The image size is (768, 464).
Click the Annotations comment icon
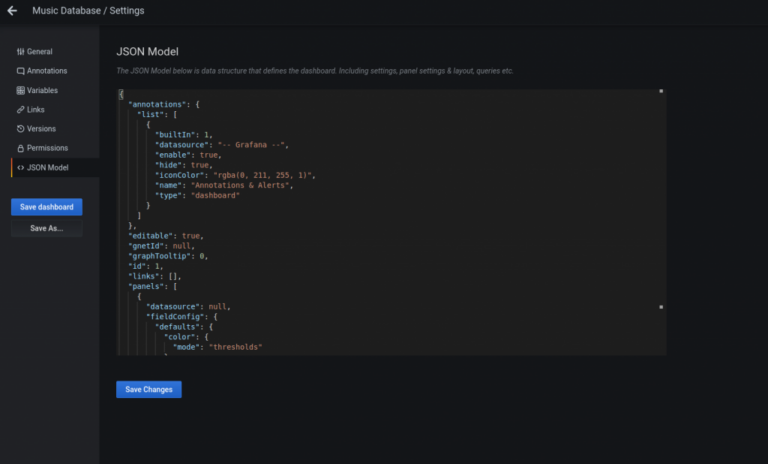click(21, 71)
